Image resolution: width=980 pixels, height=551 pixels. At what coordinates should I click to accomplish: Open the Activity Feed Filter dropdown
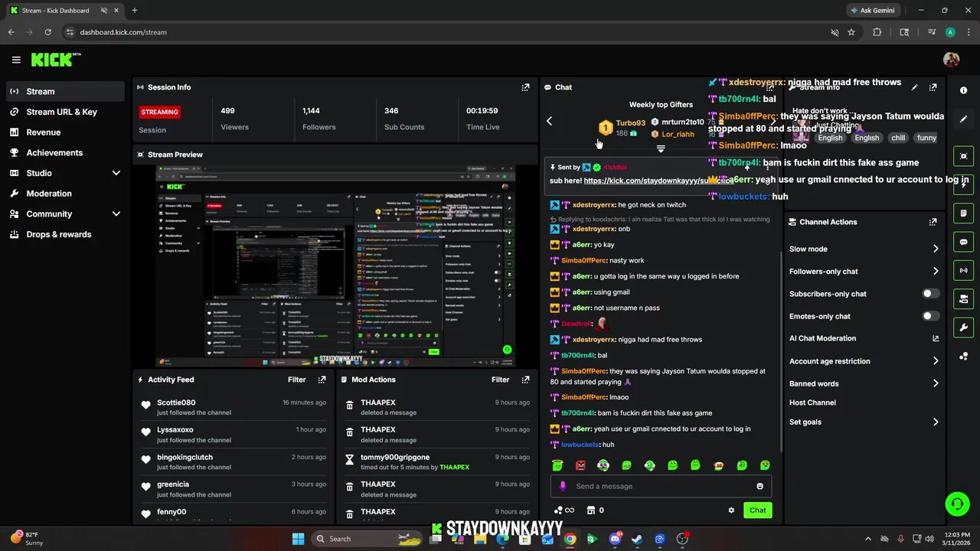tap(297, 380)
